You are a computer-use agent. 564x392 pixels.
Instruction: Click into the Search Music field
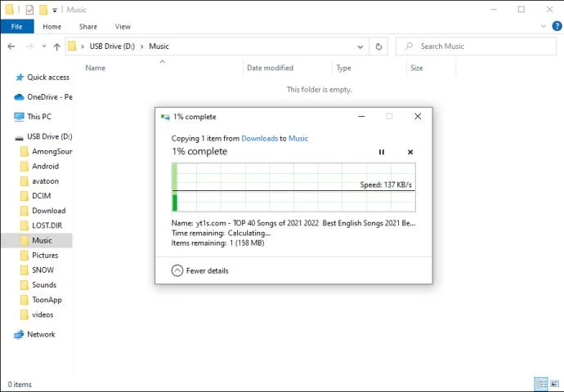pos(476,47)
